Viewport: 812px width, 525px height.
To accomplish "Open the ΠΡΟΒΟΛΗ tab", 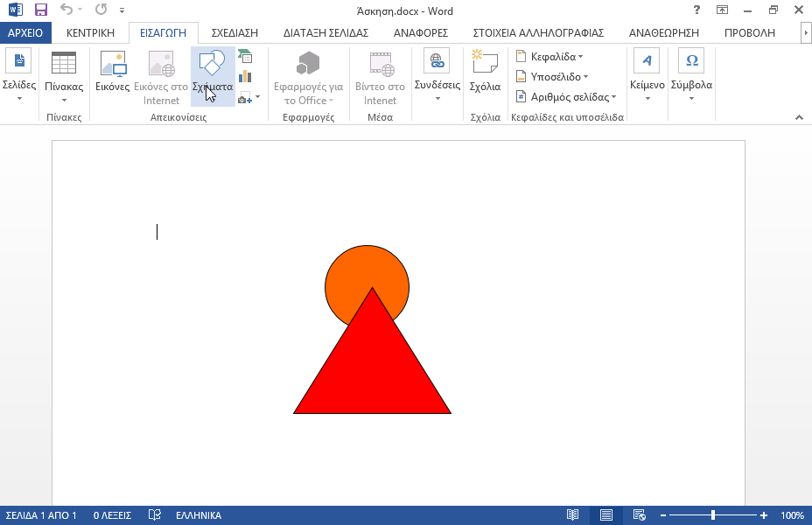I will pyautogui.click(x=749, y=32).
